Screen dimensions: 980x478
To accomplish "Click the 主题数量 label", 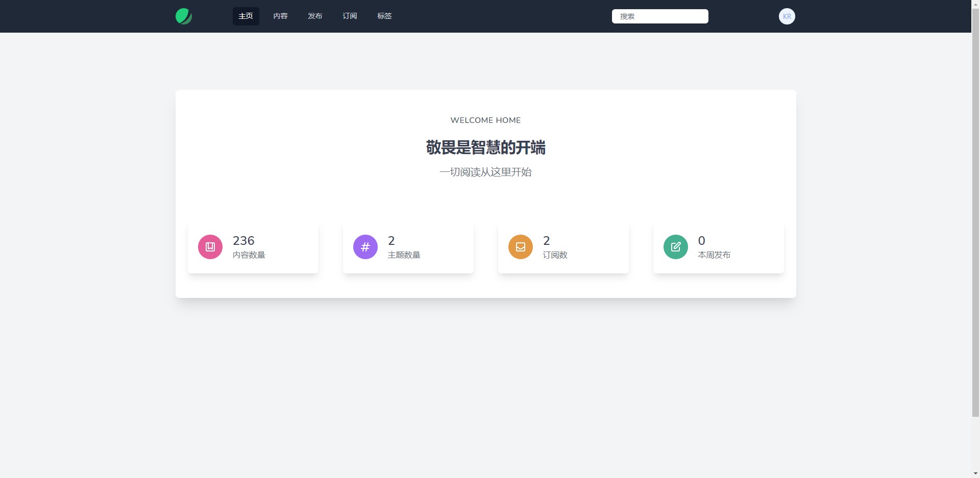I will point(404,255).
